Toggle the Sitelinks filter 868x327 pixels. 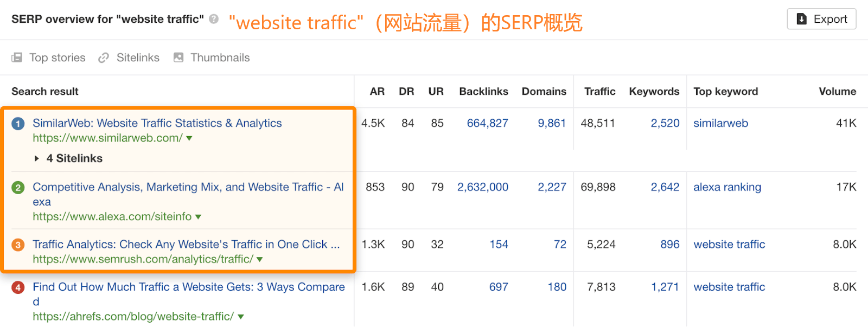(129, 57)
